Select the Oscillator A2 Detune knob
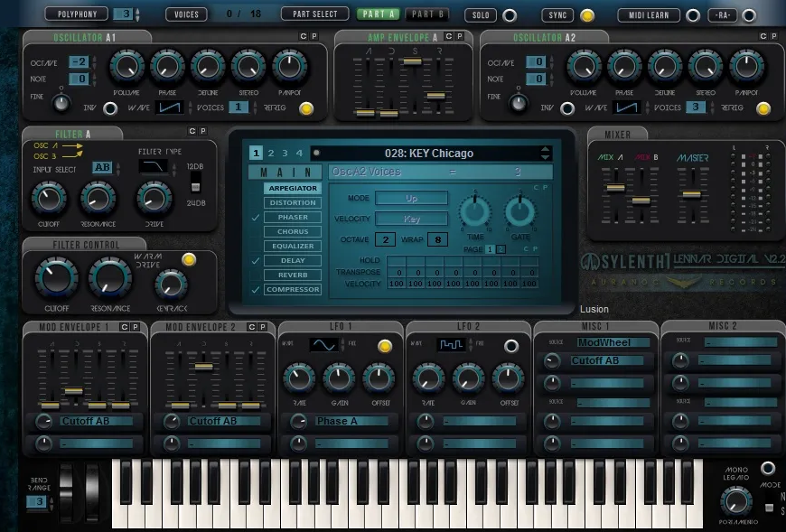 coord(665,67)
